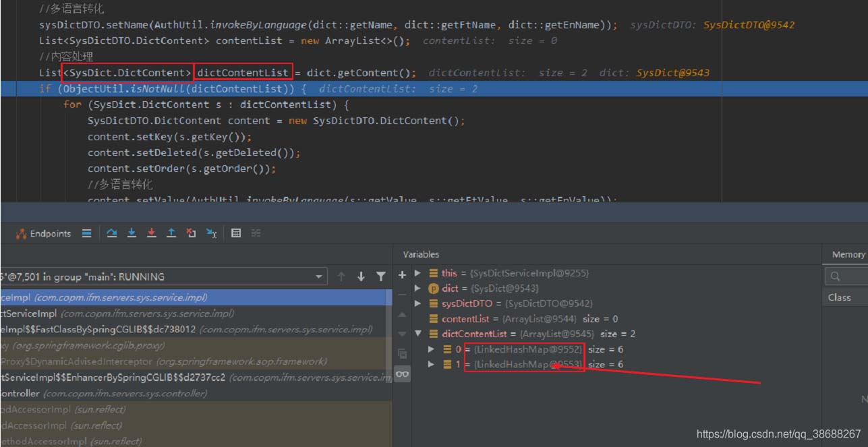
Task: Click the red Force Step Into icon
Action: tap(152, 233)
